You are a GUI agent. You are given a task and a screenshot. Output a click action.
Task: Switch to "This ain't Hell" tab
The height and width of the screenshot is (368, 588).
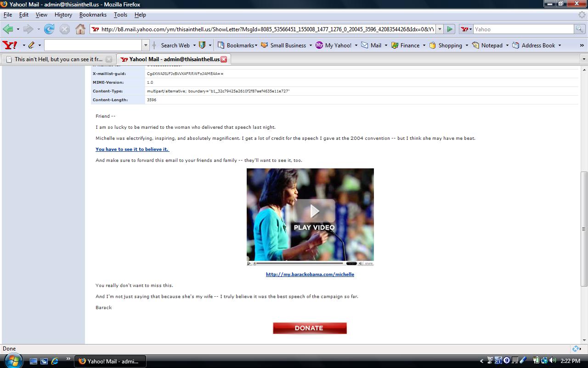pyautogui.click(x=58, y=59)
